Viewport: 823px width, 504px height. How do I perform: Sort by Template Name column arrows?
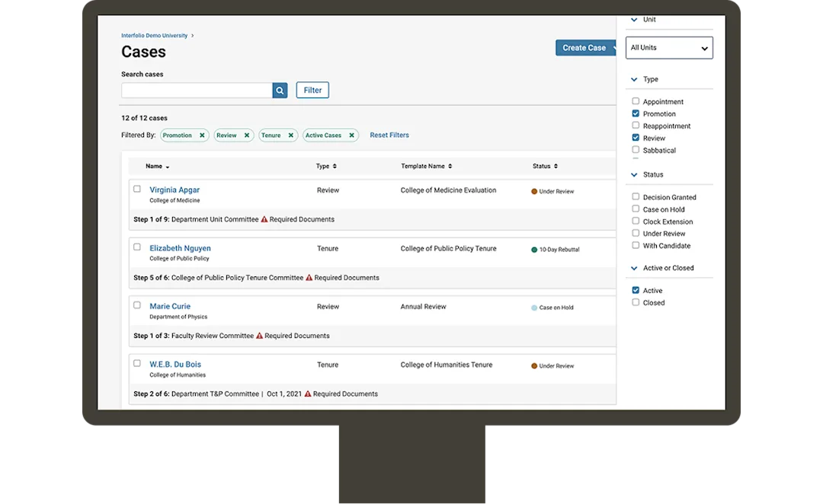tap(450, 166)
